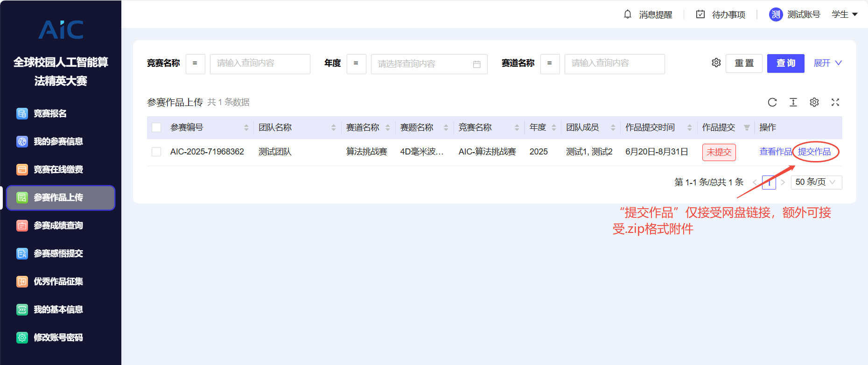The height and width of the screenshot is (365, 868).
Task: Click the filter icon in 作品提交 column
Action: (x=747, y=128)
